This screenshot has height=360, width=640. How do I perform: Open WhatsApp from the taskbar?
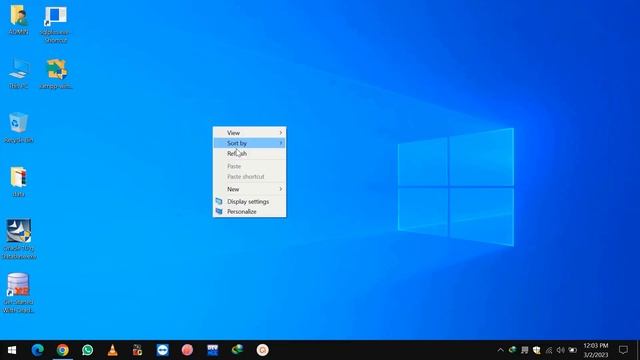point(87,350)
